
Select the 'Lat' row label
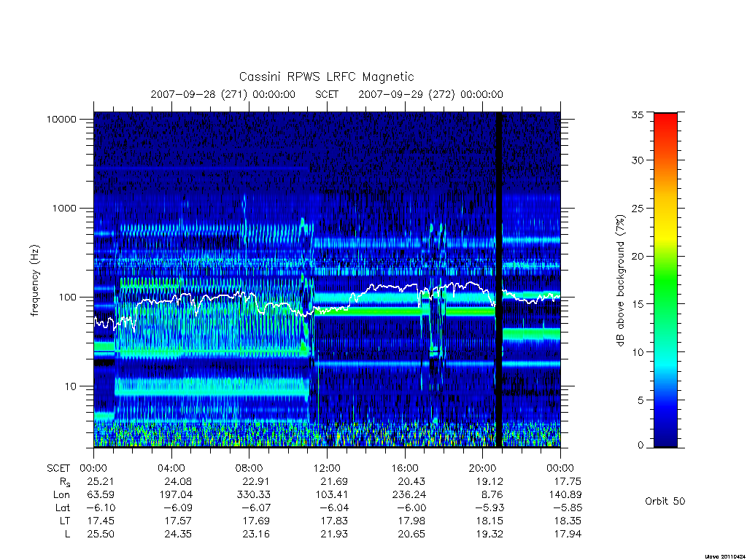point(63,507)
